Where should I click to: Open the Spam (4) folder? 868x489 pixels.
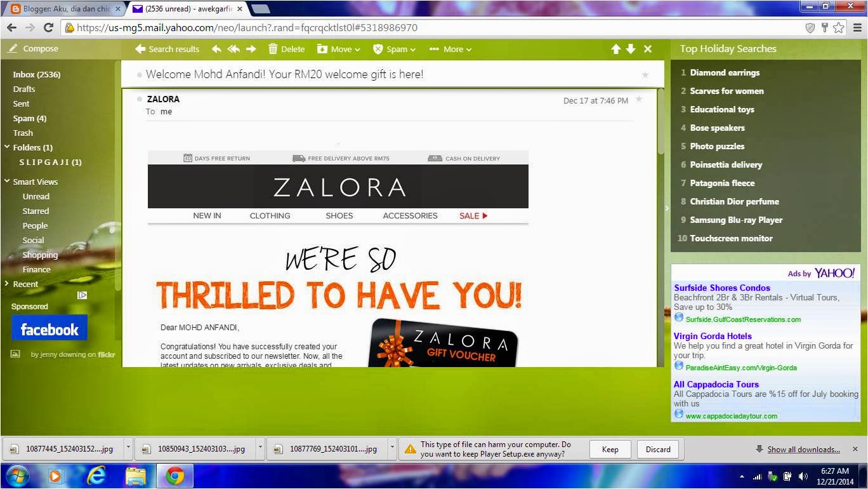point(30,118)
